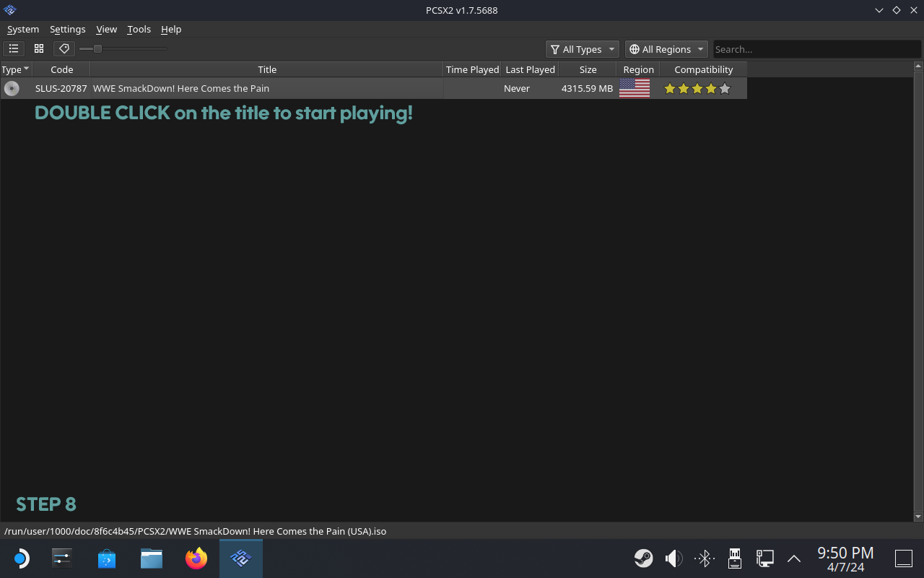Image resolution: width=924 pixels, height=578 pixels.
Task: Sort list by Type column header
Action: click(x=15, y=69)
